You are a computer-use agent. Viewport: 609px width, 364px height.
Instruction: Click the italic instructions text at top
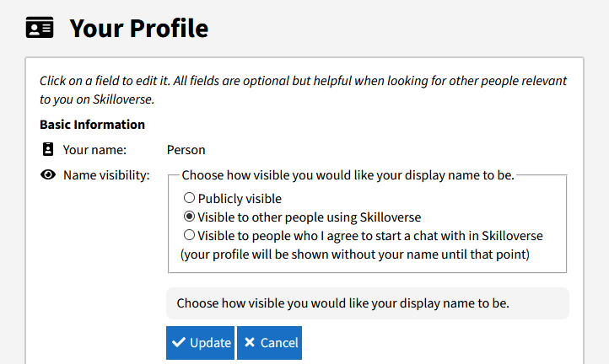[x=303, y=90]
